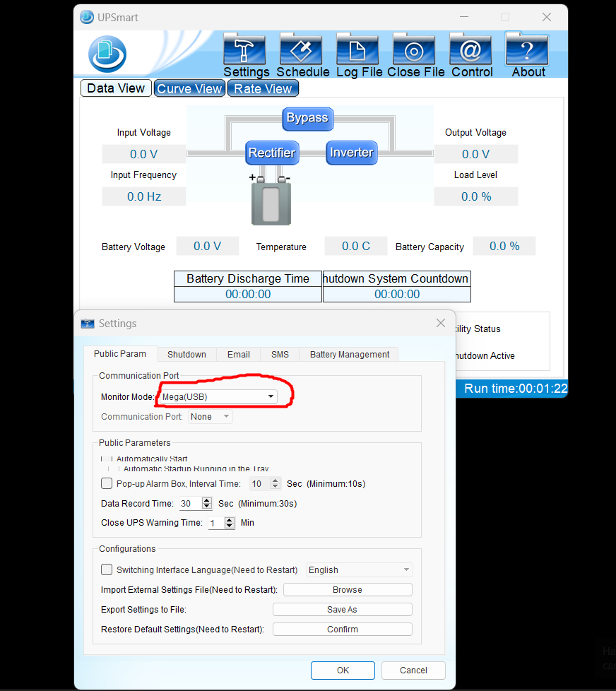Click the Close UPS Warning Time field
The width and height of the screenshot is (616, 691).
click(x=215, y=523)
